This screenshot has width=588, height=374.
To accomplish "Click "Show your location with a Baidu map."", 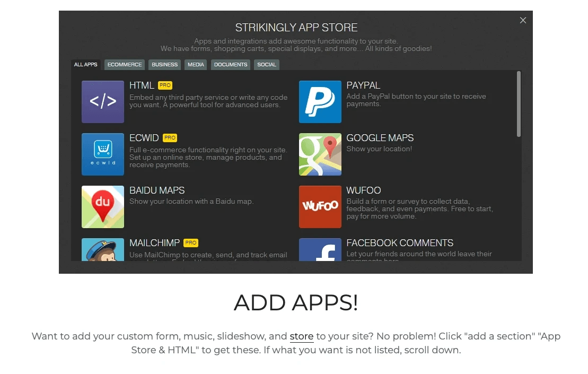I will tap(191, 202).
